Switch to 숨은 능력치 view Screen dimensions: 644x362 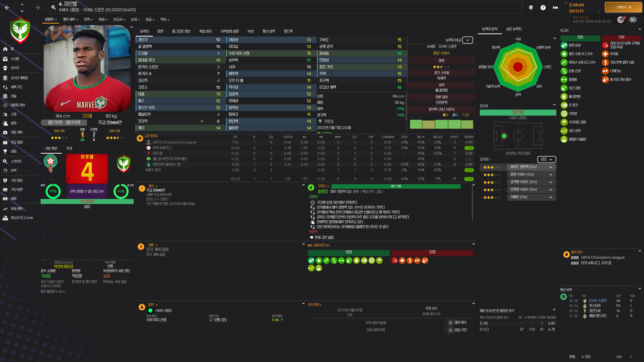(514, 29)
